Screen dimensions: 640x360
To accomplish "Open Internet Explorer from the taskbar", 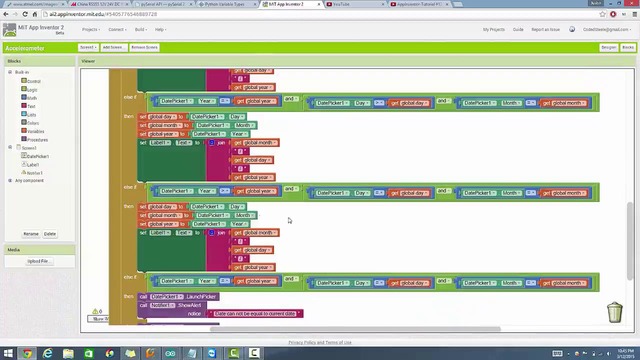I will pos(48,353).
